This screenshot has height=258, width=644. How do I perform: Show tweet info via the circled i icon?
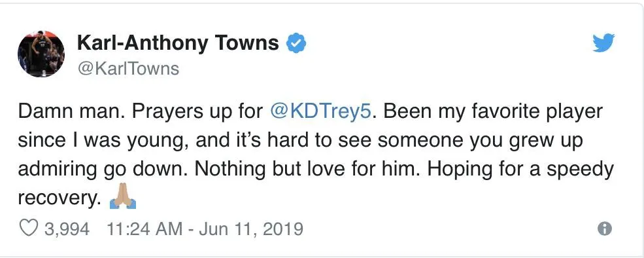[605, 229]
